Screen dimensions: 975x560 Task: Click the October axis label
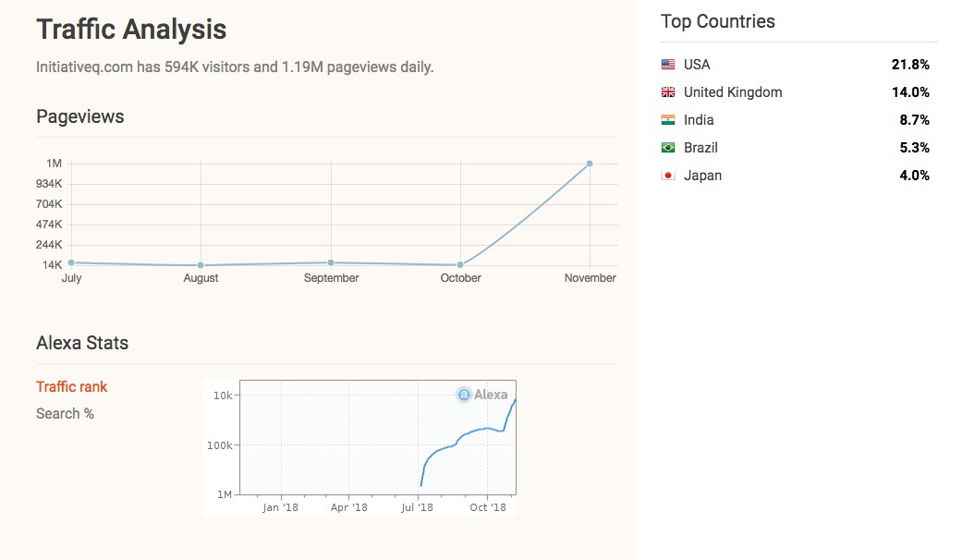click(x=461, y=278)
